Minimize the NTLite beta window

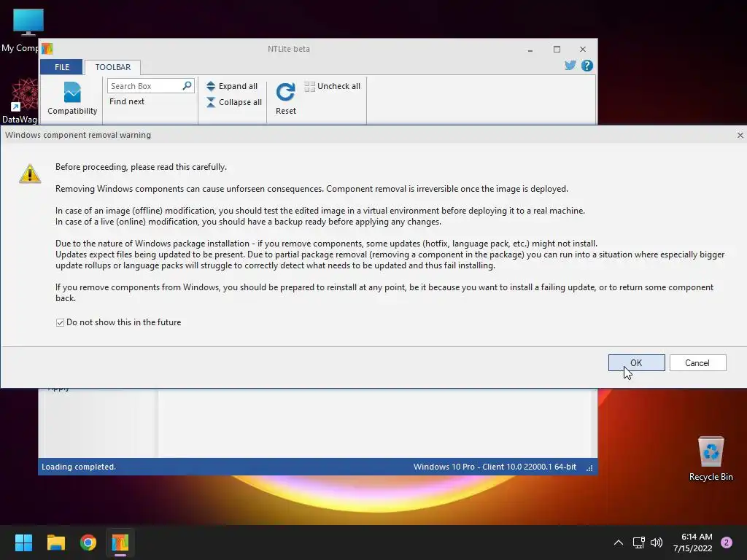(x=530, y=49)
